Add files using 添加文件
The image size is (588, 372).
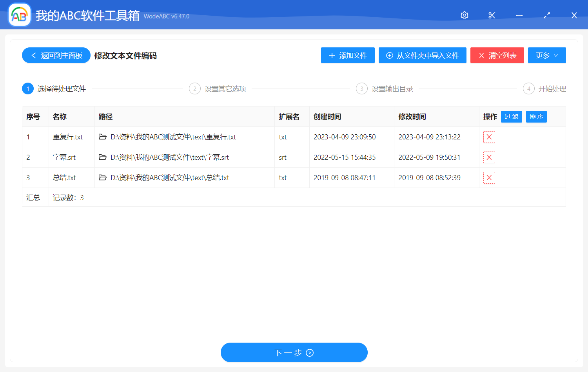click(348, 55)
